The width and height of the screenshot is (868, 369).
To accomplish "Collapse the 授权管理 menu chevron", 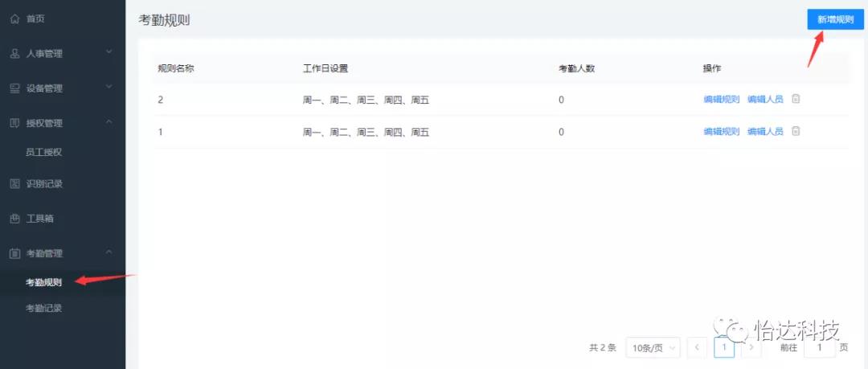I will coord(109,121).
